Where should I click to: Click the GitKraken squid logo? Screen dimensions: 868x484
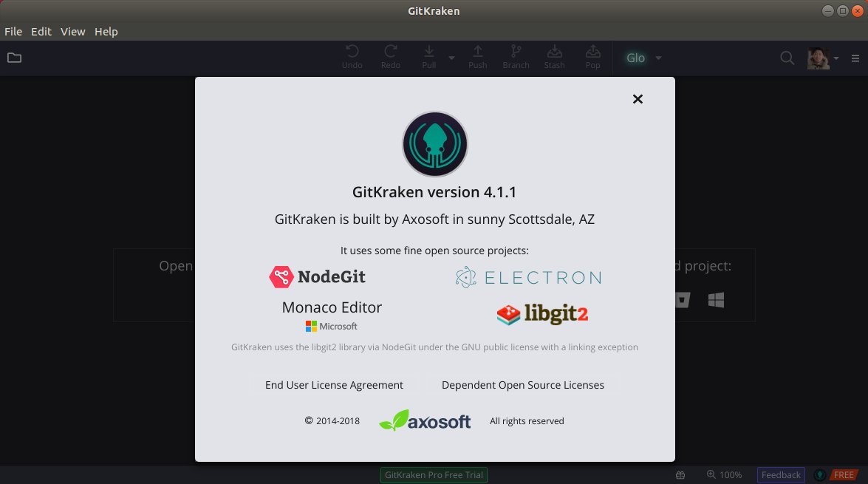click(x=434, y=144)
